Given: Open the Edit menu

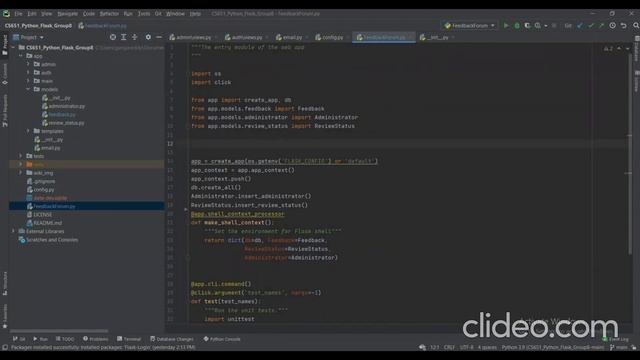Looking at the screenshot, I should (32, 13).
